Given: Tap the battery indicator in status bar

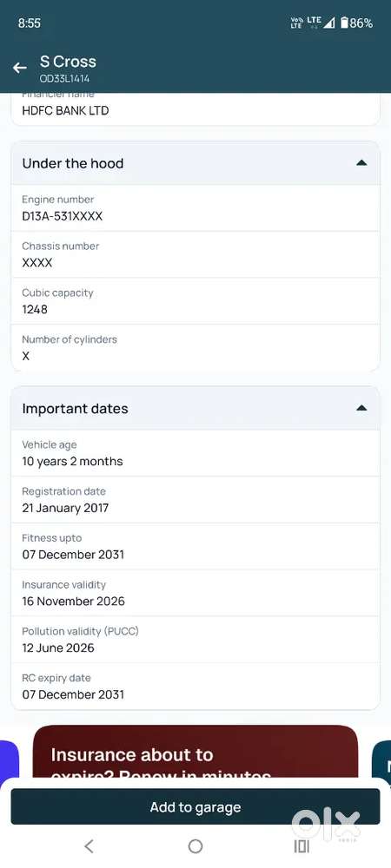Looking at the screenshot, I should click(356, 23).
